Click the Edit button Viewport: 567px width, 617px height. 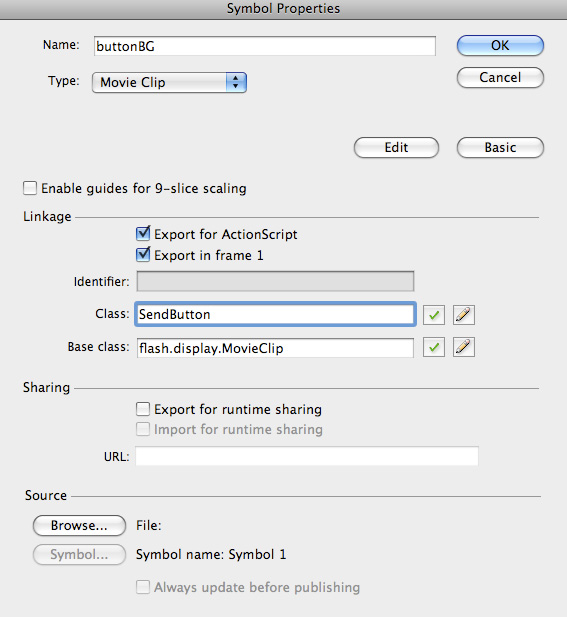tap(396, 148)
